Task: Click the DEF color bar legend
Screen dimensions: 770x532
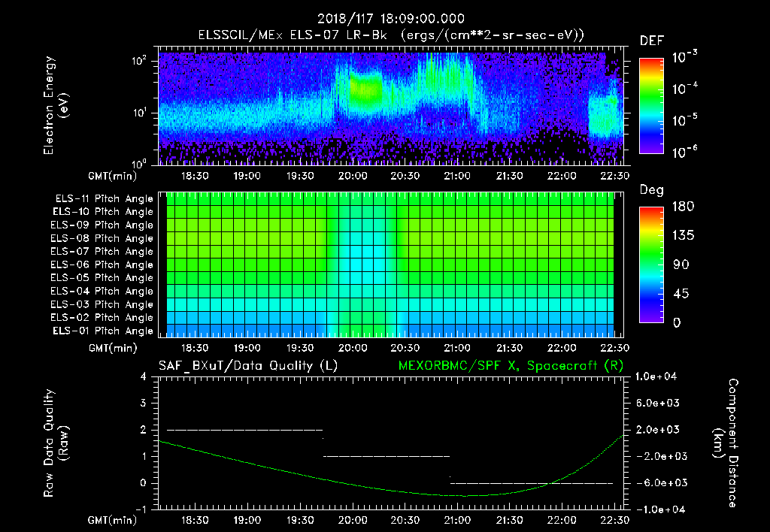Action: [651, 105]
